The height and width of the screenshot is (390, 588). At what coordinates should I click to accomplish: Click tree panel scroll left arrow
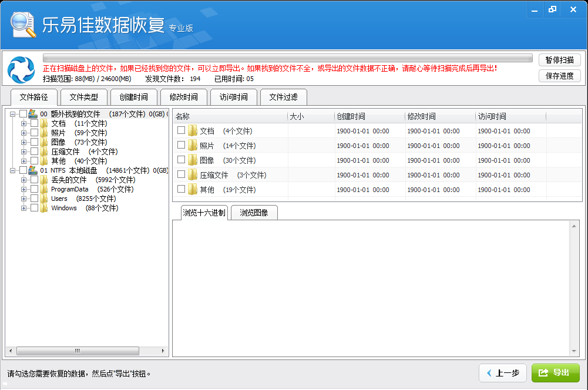(11, 351)
